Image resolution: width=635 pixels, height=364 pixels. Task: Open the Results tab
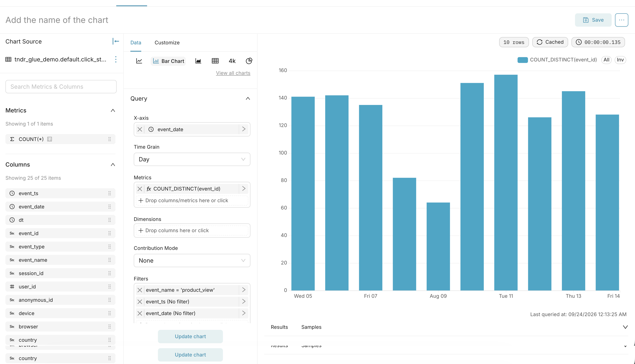pyautogui.click(x=279, y=327)
